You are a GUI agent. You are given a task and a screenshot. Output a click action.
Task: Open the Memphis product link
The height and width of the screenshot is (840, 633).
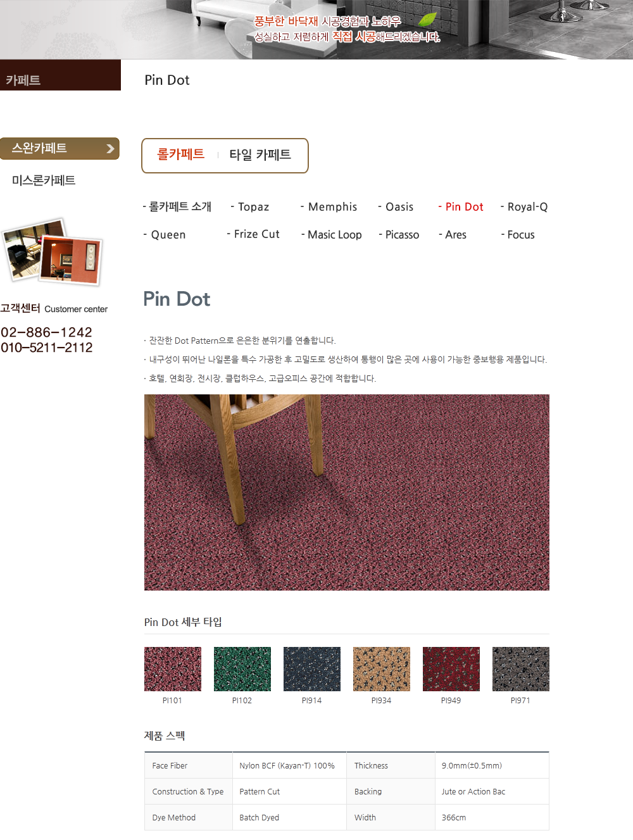[x=329, y=207]
